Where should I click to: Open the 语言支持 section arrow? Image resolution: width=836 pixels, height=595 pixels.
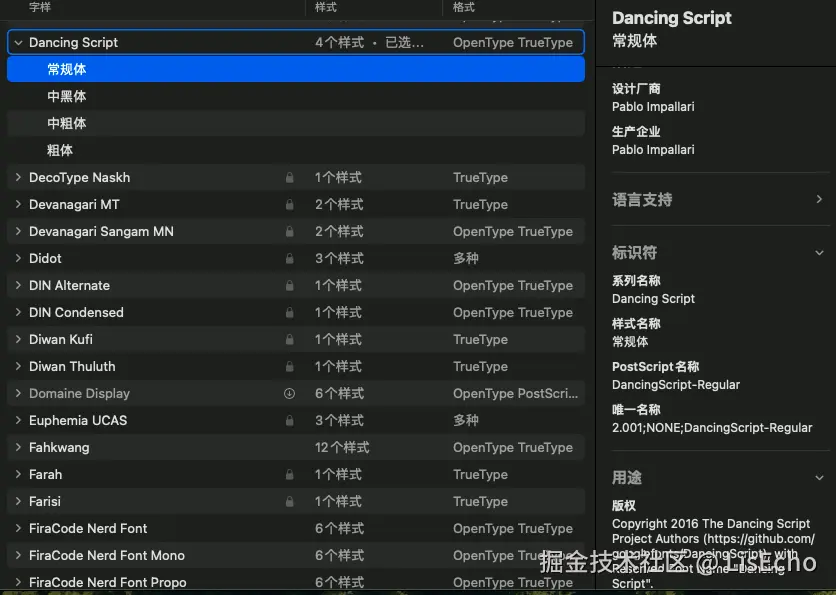[x=819, y=199]
